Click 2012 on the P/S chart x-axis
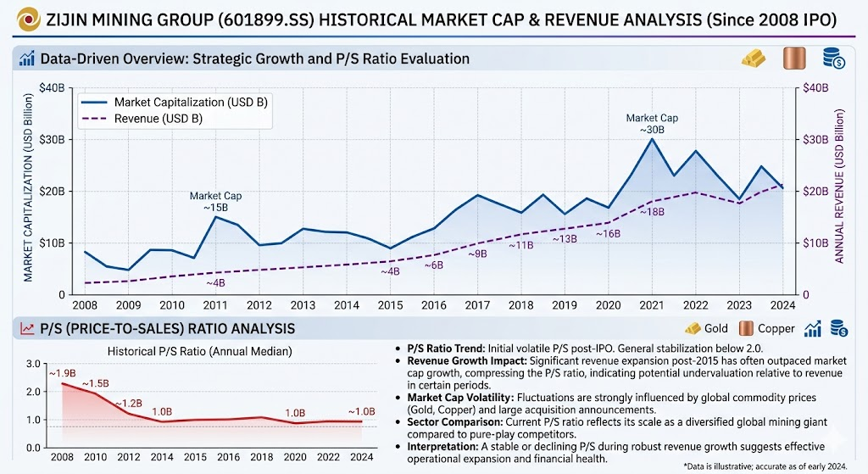This screenshot has height=474, width=868. click(129, 457)
